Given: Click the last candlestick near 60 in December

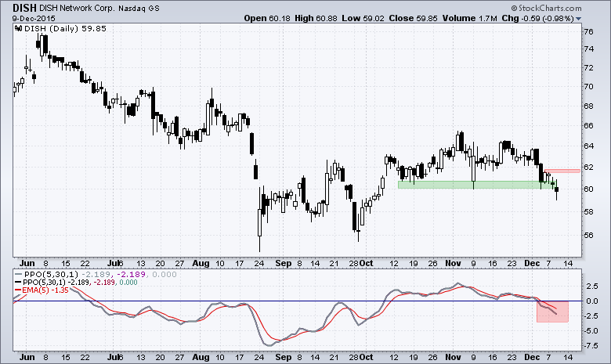Looking at the screenshot, I should tap(557, 189).
